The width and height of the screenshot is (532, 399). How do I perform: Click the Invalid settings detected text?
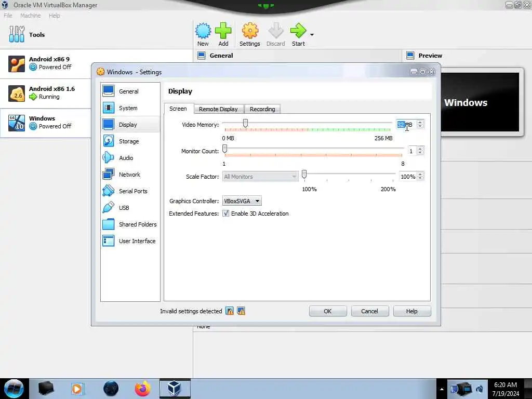tap(191, 311)
